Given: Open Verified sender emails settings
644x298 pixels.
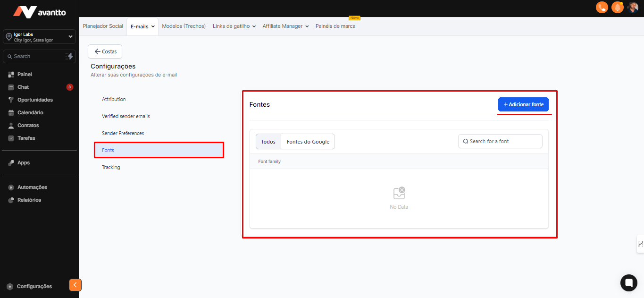Looking at the screenshot, I should (x=126, y=116).
